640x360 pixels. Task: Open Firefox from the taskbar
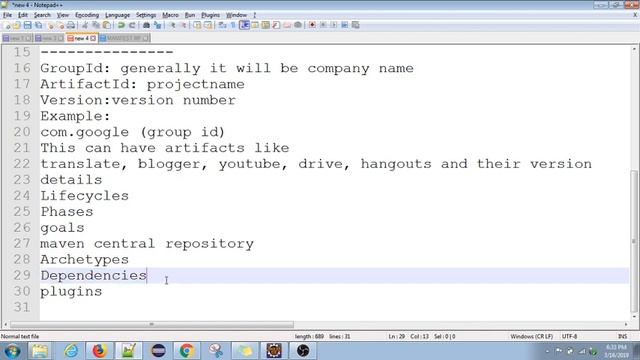tap(99, 351)
